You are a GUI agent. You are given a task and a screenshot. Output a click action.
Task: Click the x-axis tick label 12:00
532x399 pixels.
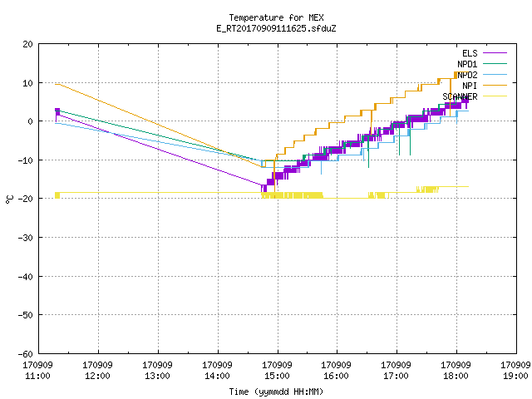98,376
